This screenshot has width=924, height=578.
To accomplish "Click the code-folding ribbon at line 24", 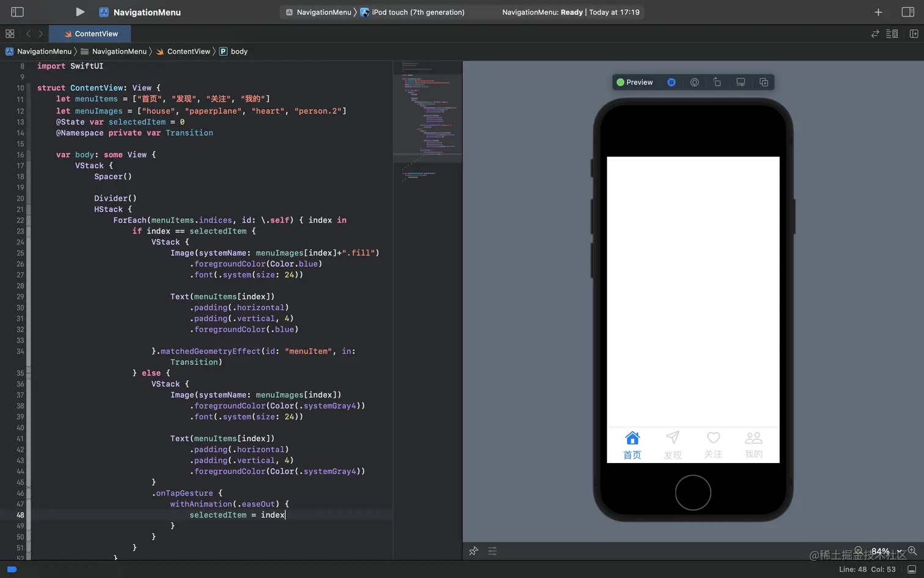I will pyautogui.click(x=29, y=242).
